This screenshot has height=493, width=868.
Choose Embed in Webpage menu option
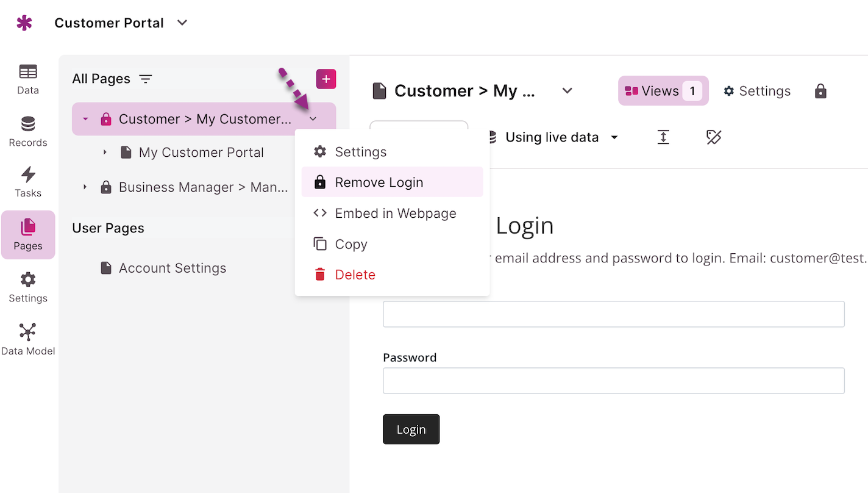395,213
